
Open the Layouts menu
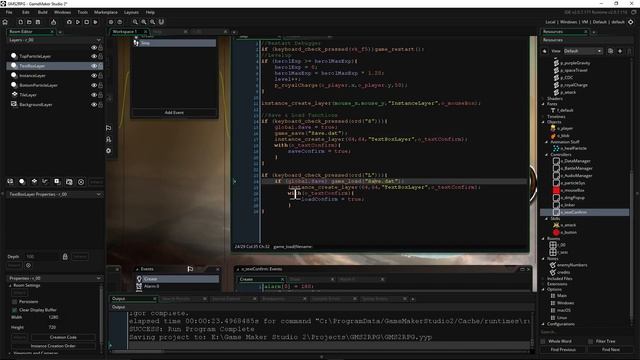click(x=131, y=12)
